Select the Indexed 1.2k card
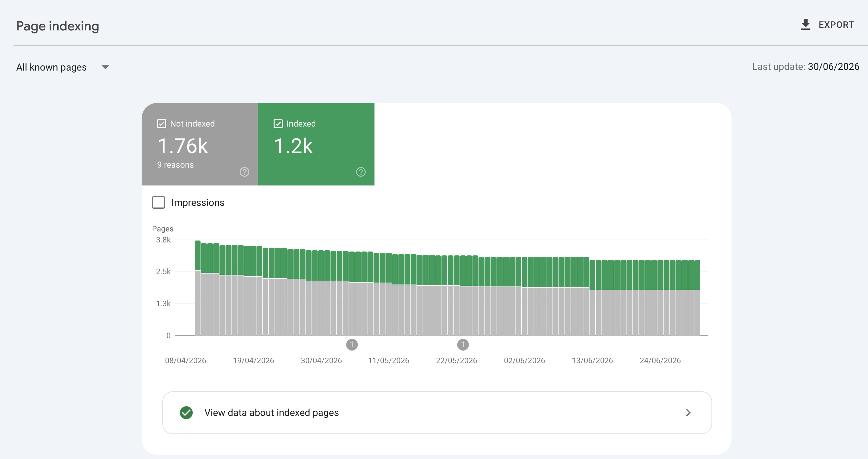 [316, 144]
